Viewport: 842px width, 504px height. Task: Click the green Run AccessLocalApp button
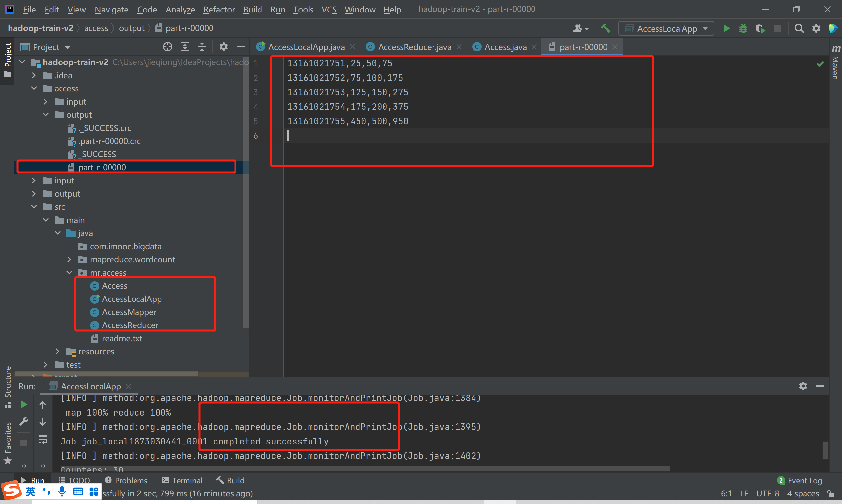(x=726, y=29)
